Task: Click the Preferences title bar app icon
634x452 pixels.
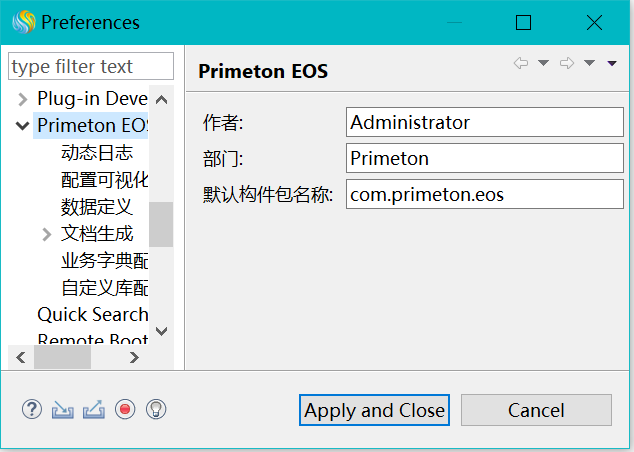Action: tap(22, 22)
